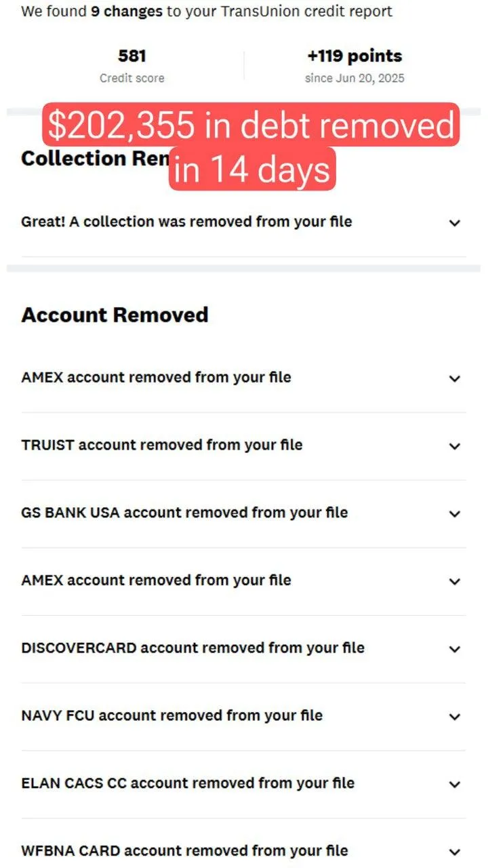Expand the collection removed row chevron
Viewport: 503px width, 868px height.
tap(455, 222)
